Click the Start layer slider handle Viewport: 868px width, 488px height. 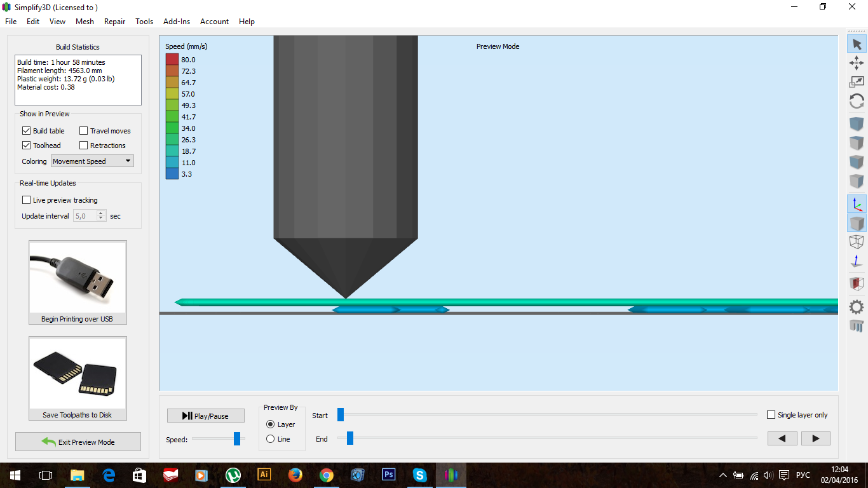click(341, 415)
